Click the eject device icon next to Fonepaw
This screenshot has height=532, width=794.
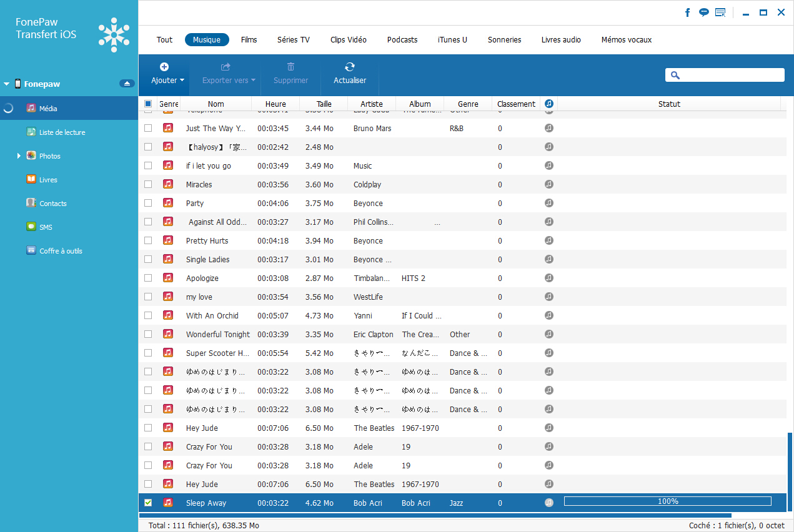click(127, 84)
